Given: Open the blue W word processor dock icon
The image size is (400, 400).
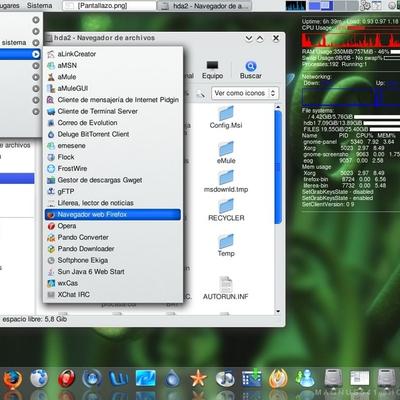Looking at the screenshot, I should [x=119, y=379].
